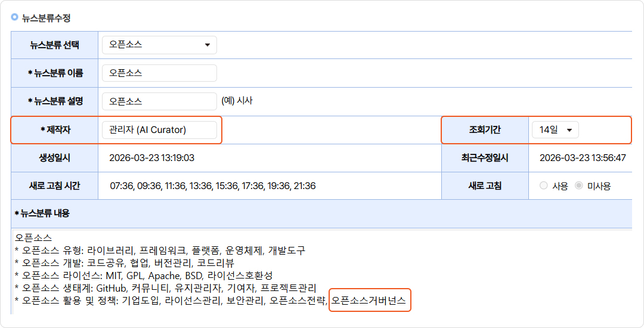The width and height of the screenshot is (644, 328).
Task: Select the 미사용 radio button for 새로 고침
Action: pyautogui.click(x=578, y=186)
